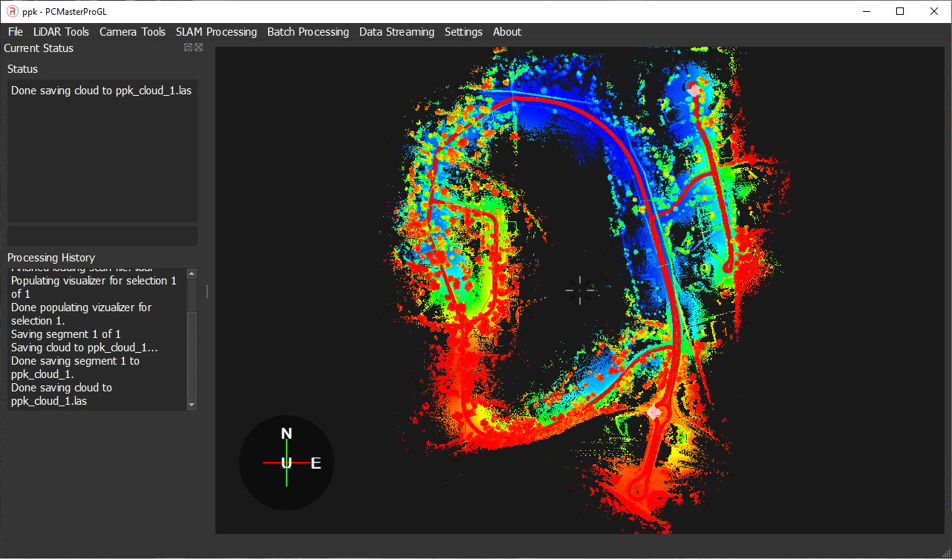Open the File menu
The image size is (952, 560).
pyautogui.click(x=15, y=31)
